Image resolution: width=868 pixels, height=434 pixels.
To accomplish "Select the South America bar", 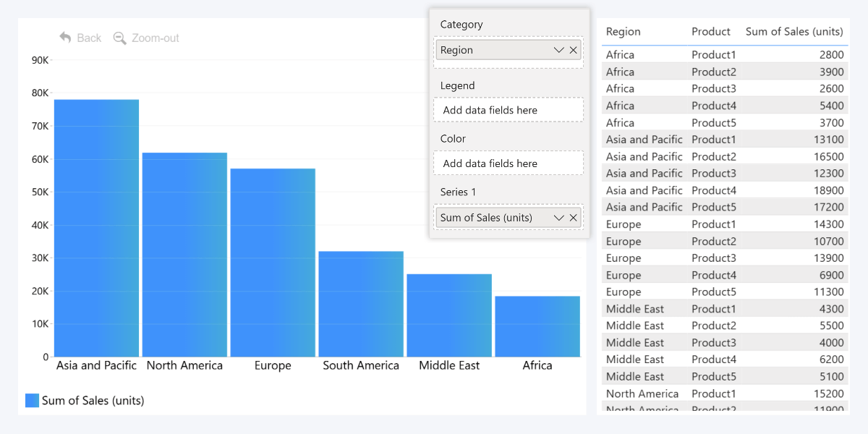I will pyautogui.click(x=361, y=304).
